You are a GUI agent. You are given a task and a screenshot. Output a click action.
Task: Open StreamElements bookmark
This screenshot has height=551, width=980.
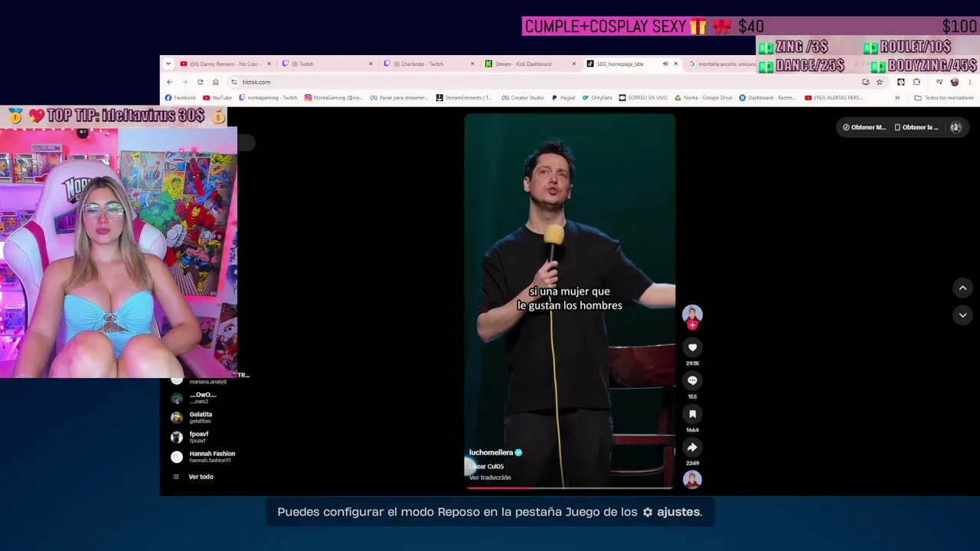pyautogui.click(x=464, y=98)
